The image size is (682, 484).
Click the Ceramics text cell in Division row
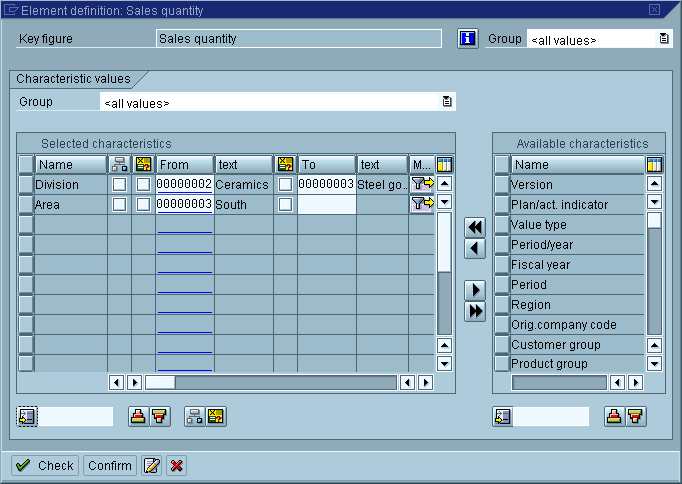coord(244,184)
